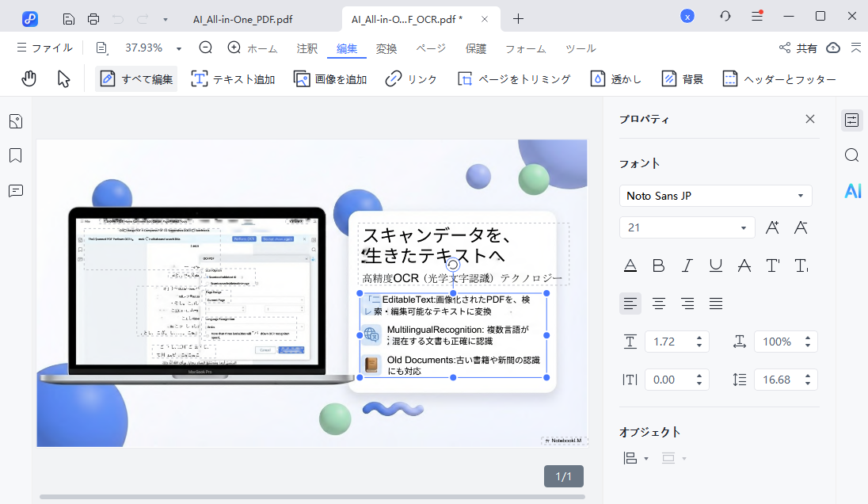Activate the zoom in tool
The image size is (868, 504).
pyautogui.click(x=232, y=48)
